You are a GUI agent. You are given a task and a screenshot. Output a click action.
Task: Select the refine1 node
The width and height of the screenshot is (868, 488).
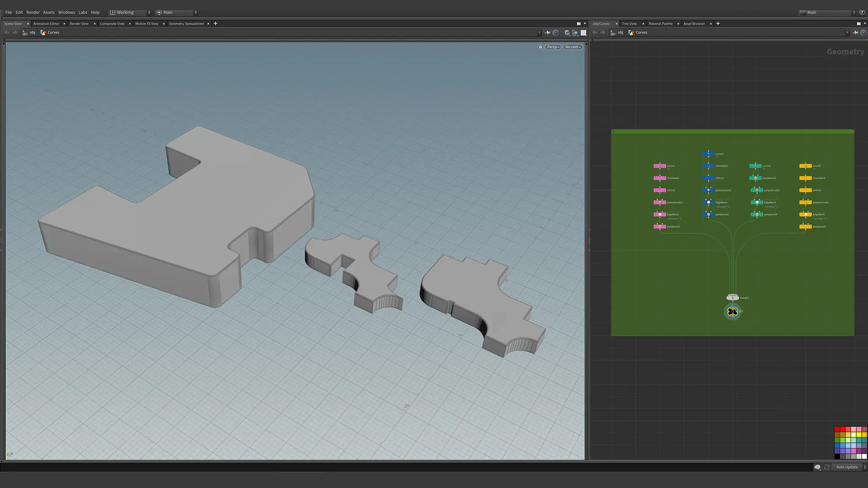[660, 190]
